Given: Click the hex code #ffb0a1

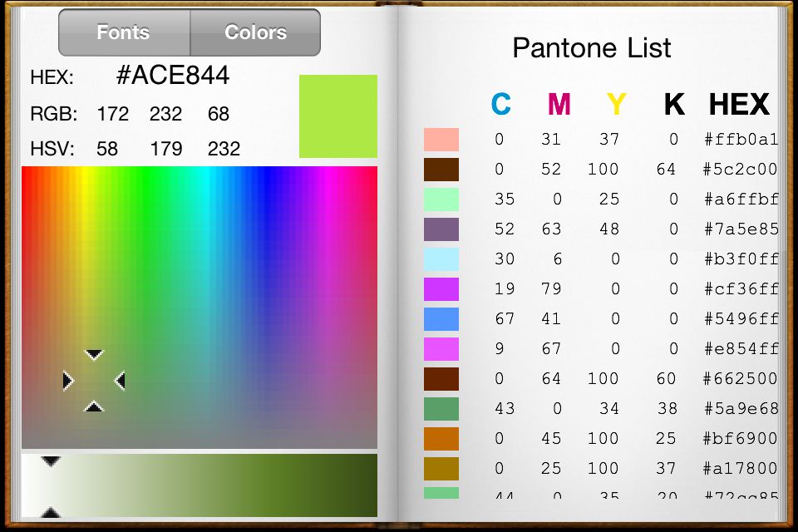Looking at the screenshot, I should (x=741, y=140).
